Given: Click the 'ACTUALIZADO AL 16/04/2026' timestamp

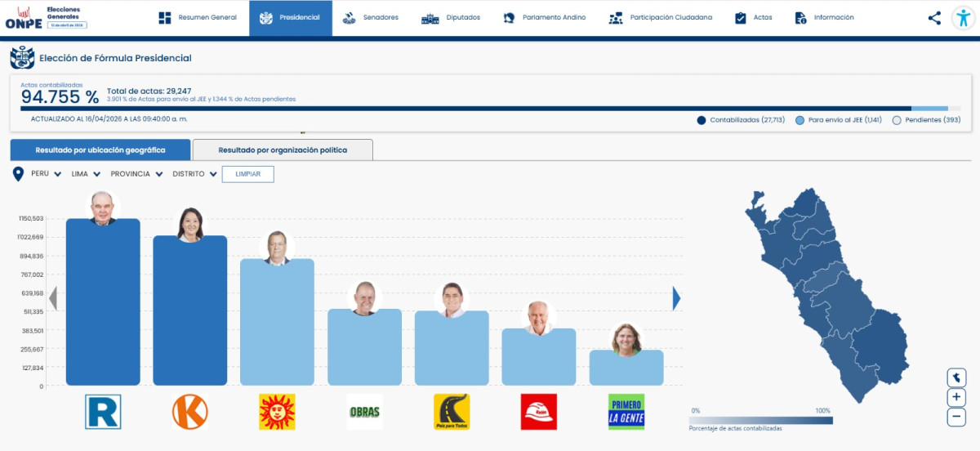Looking at the screenshot, I should point(109,119).
